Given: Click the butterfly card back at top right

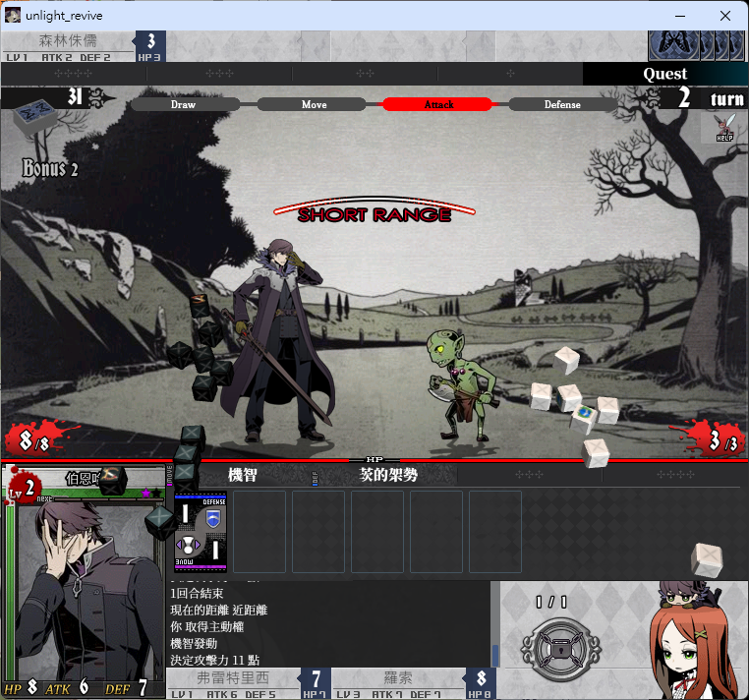Looking at the screenshot, I should (673, 45).
